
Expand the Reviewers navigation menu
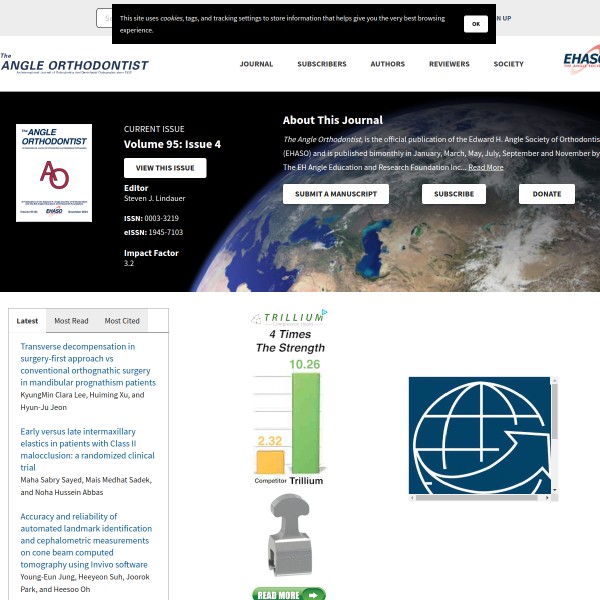pyautogui.click(x=449, y=64)
